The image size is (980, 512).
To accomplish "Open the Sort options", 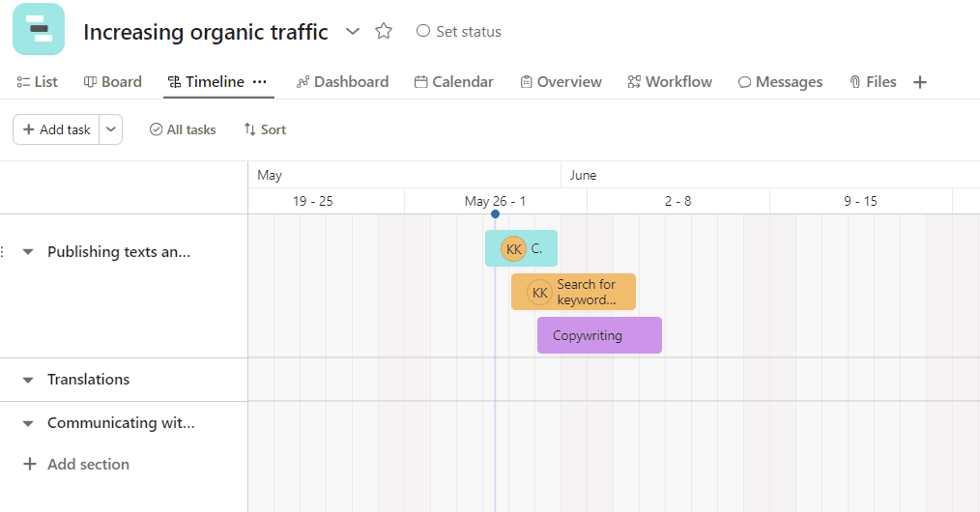I will [265, 129].
